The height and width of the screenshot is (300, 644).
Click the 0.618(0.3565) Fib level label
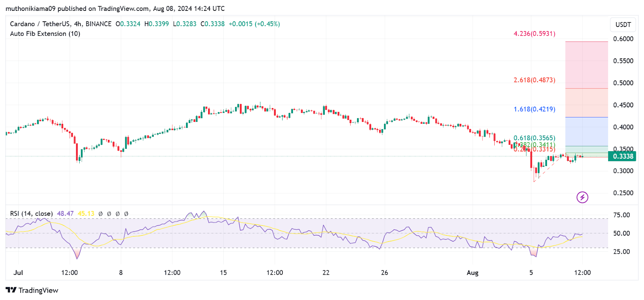click(x=535, y=138)
